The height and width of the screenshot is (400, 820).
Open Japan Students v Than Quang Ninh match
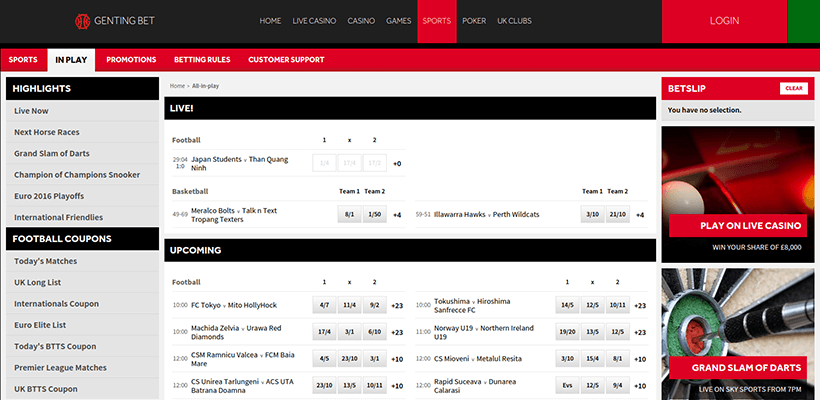pos(240,164)
